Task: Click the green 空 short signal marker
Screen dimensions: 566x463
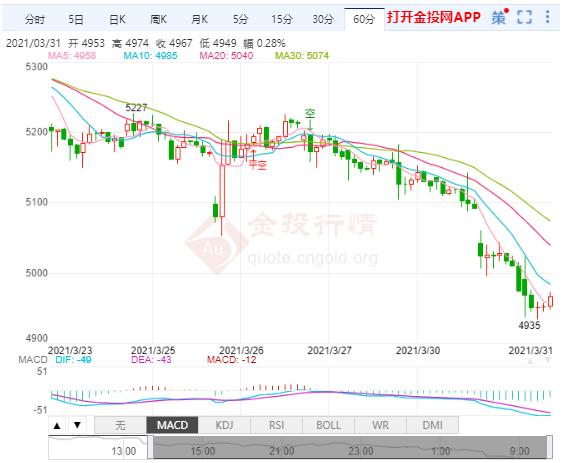Action: tap(310, 114)
